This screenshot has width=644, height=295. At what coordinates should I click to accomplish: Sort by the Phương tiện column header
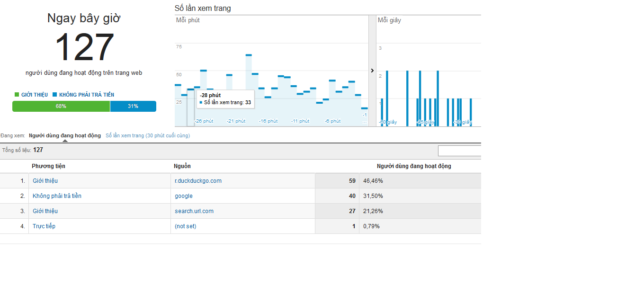[48, 166]
